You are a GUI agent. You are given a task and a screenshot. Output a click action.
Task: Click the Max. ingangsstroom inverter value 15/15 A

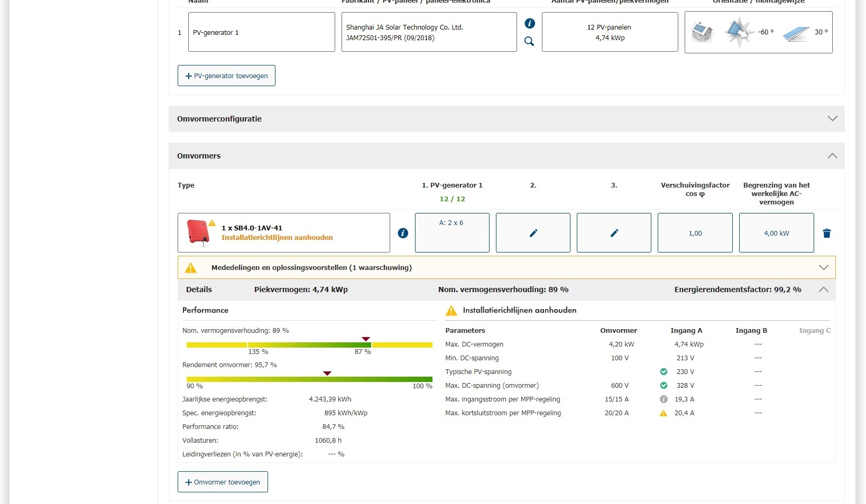pos(616,399)
